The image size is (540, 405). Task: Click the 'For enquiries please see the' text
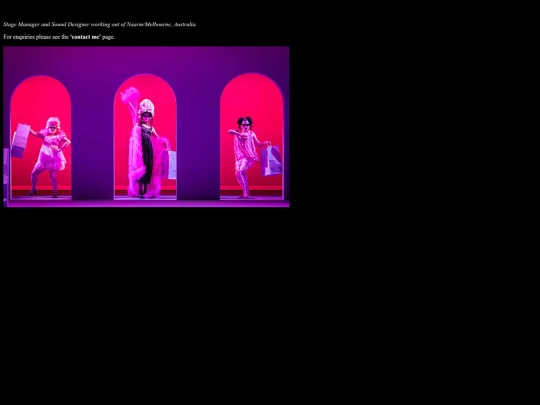pos(36,37)
